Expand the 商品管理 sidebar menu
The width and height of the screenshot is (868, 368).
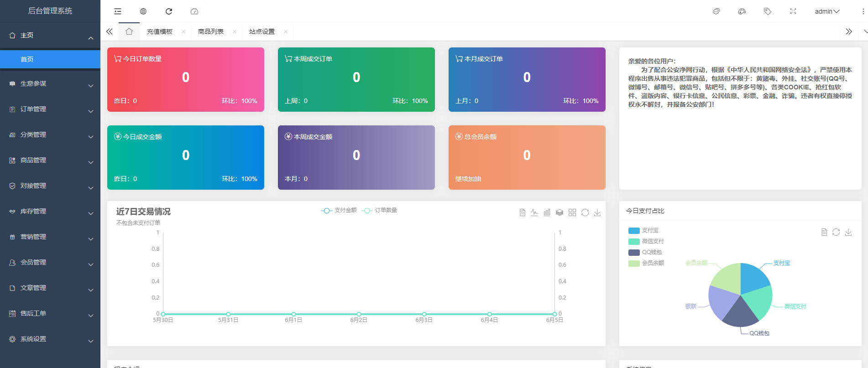(x=50, y=160)
